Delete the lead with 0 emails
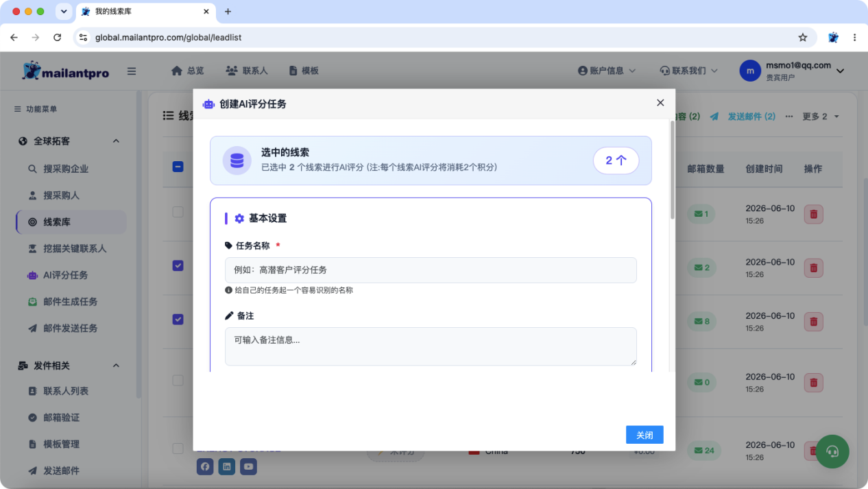The image size is (868, 489). click(814, 382)
